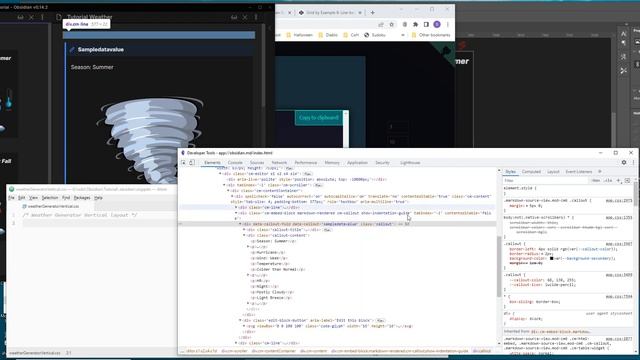This screenshot has width=640, height=360.
Task: Select the Event Listeners pane tab
Action: click(579, 172)
